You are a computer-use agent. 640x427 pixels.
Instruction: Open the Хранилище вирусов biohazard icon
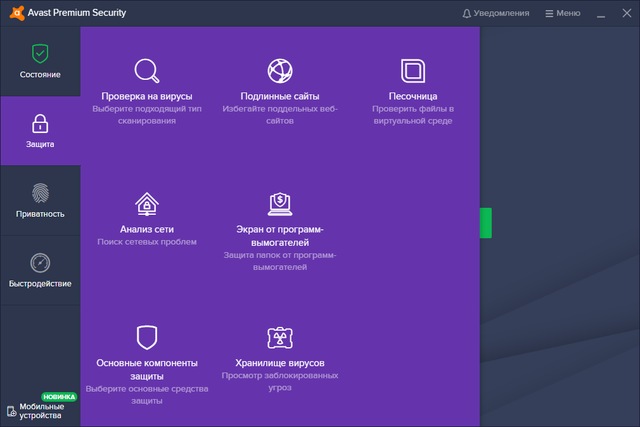(x=280, y=337)
